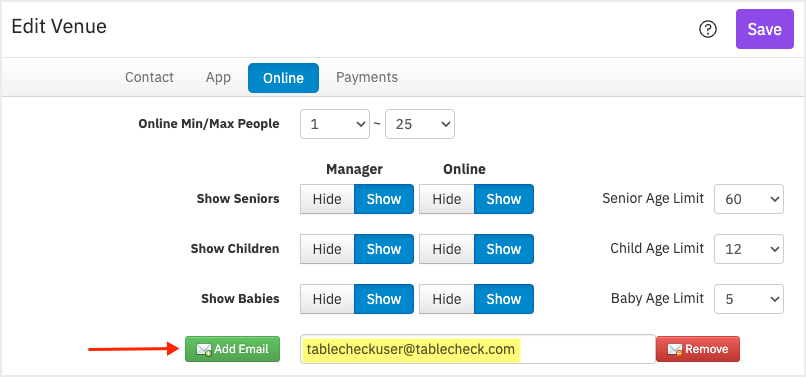Set Online Show Babies to Hide
Viewport: 806px width, 377px height.
coord(446,299)
